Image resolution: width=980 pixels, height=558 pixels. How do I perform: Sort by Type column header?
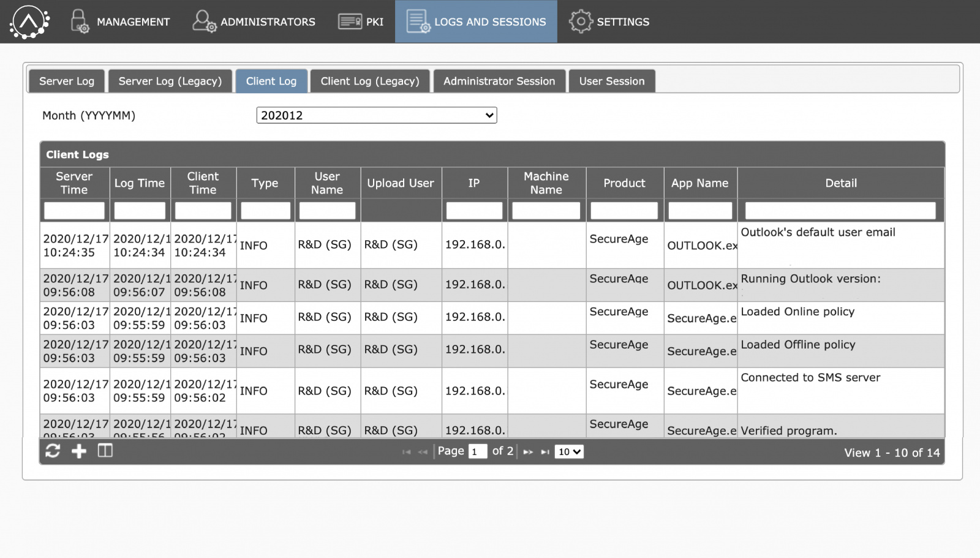[265, 183]
